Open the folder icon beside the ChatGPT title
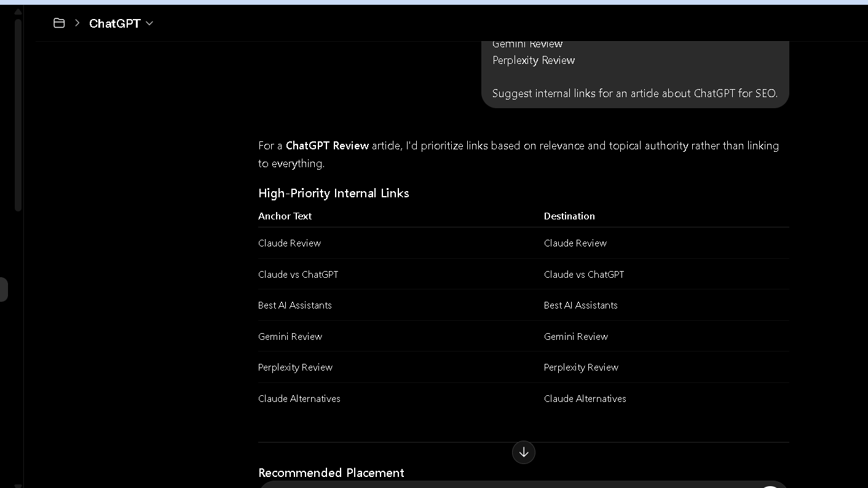Screen dimensions: 868x488 pos(59,23)
